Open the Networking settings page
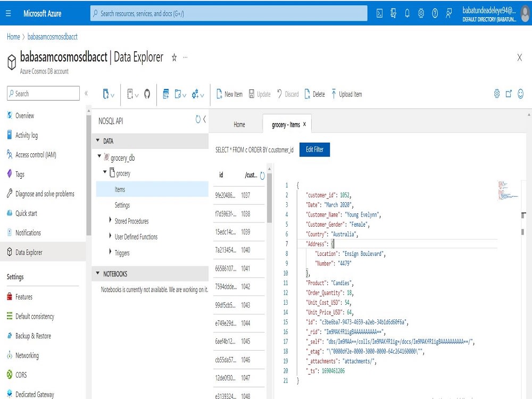Screen dimensions: 532x399 tap(27, 355)
